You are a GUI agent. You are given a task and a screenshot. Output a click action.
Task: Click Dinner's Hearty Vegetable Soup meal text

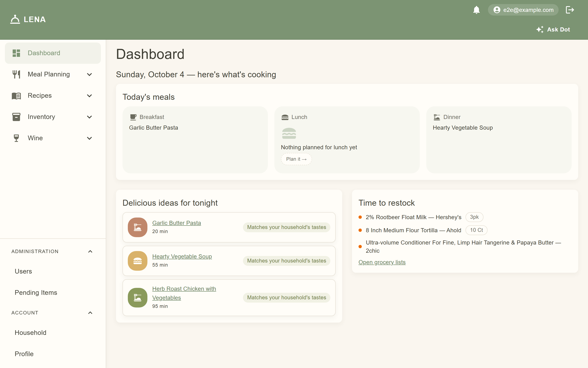(x=463, y=128)
